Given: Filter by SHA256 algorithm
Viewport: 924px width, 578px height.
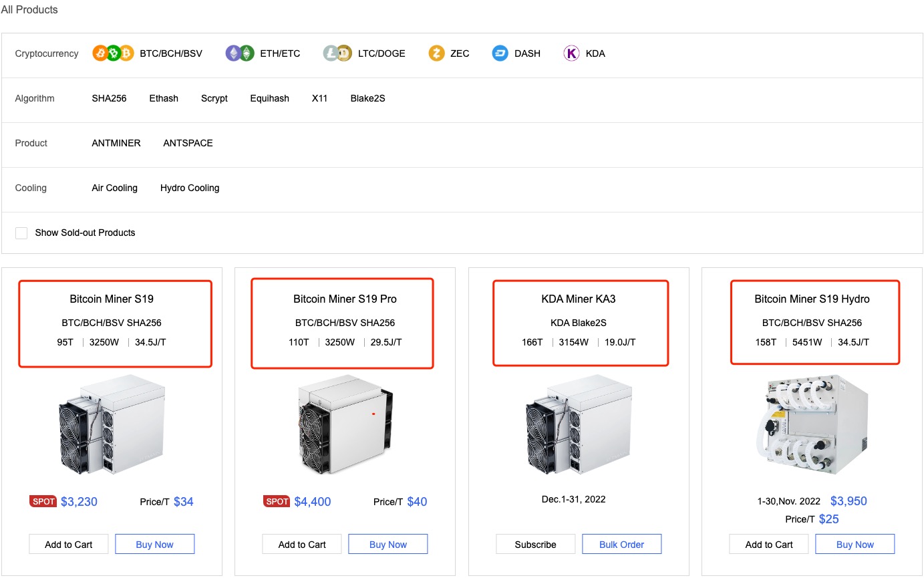Looking at the screenshot, I should 109,98.
